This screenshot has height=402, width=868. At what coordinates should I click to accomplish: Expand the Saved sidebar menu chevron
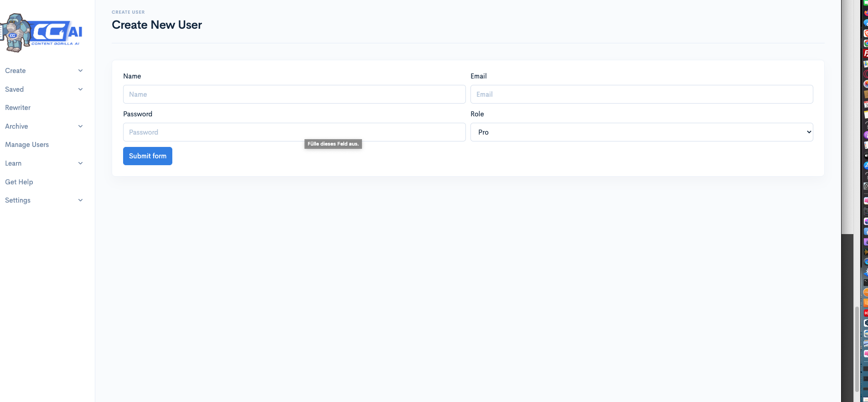81,89
